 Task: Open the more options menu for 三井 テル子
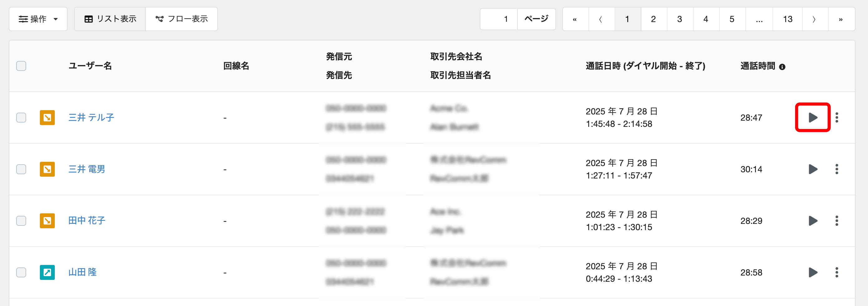[837, 118]
